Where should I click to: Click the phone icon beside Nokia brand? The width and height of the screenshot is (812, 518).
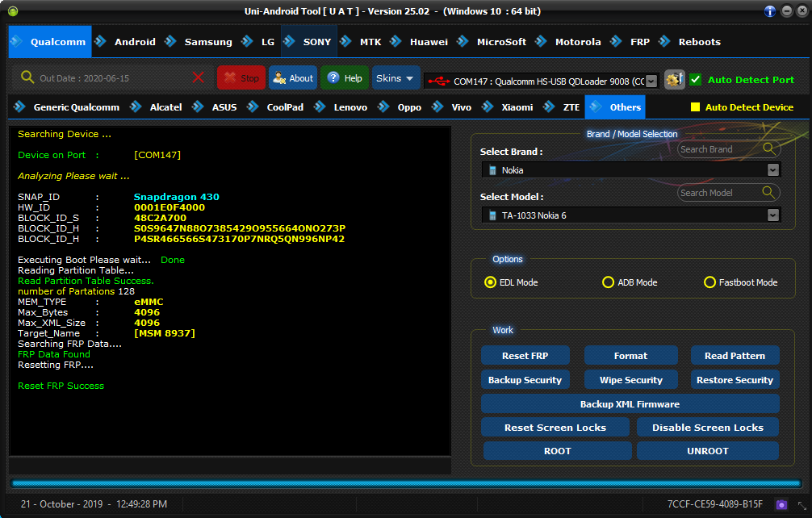tap(492, 170)
